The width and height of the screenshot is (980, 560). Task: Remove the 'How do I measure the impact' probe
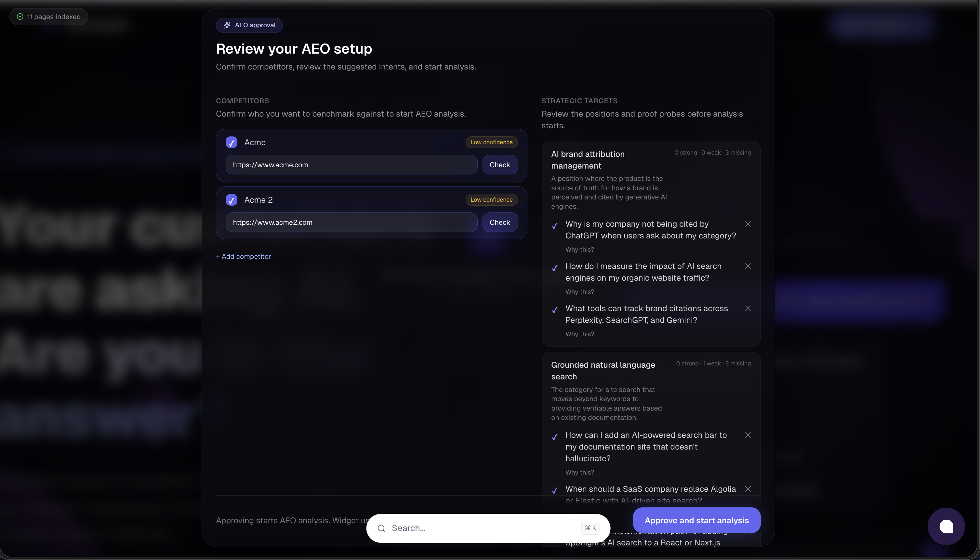pyautogui.click(x=748, y=266)
